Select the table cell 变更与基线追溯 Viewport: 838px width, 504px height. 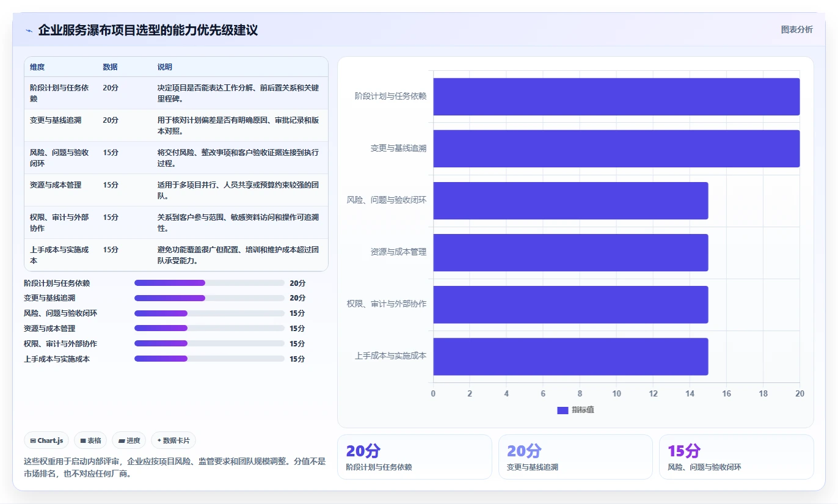pyautogui.click(x=60, y=125)
